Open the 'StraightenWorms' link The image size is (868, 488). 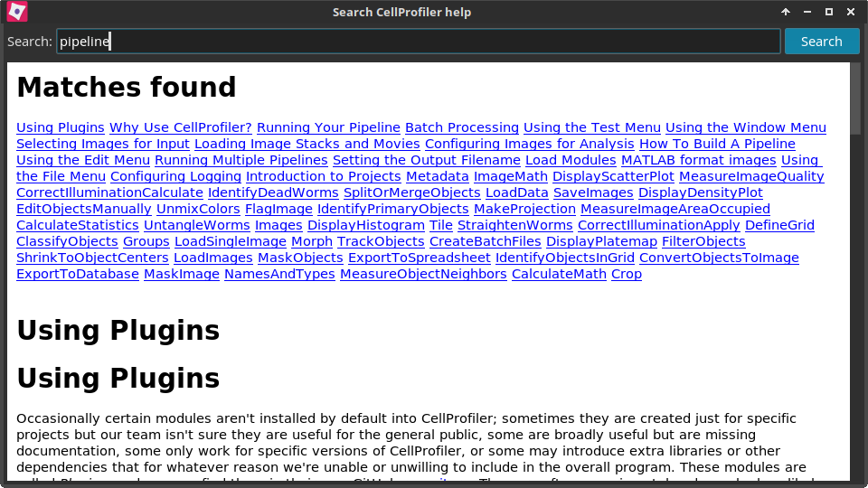point(514,226)
